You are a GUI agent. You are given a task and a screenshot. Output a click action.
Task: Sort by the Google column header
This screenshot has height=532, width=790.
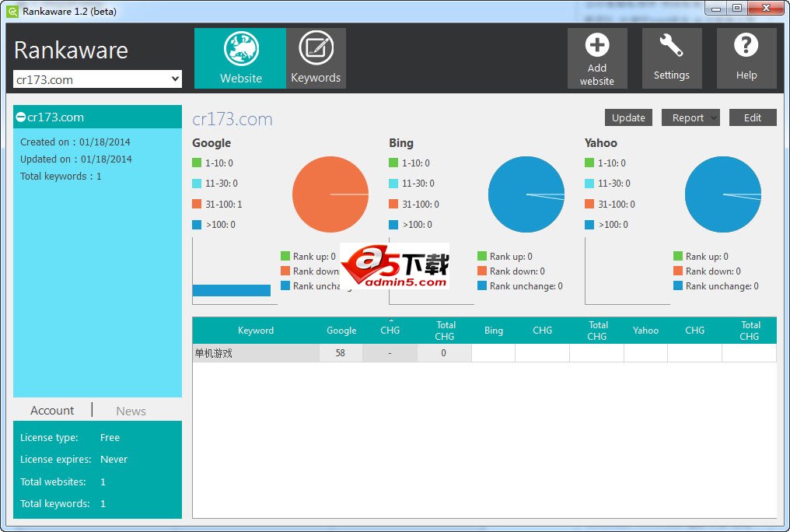341,331
